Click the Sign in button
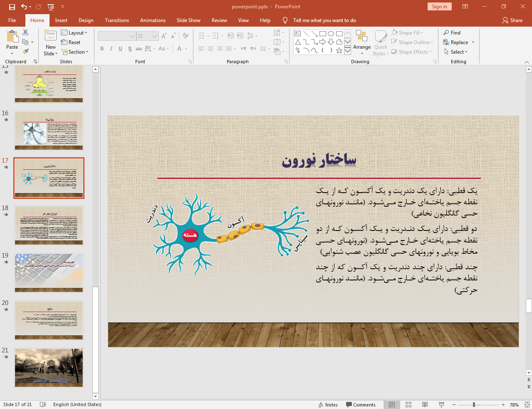The height and width of the screenshot is (409, 532). [x=439, y=7]
